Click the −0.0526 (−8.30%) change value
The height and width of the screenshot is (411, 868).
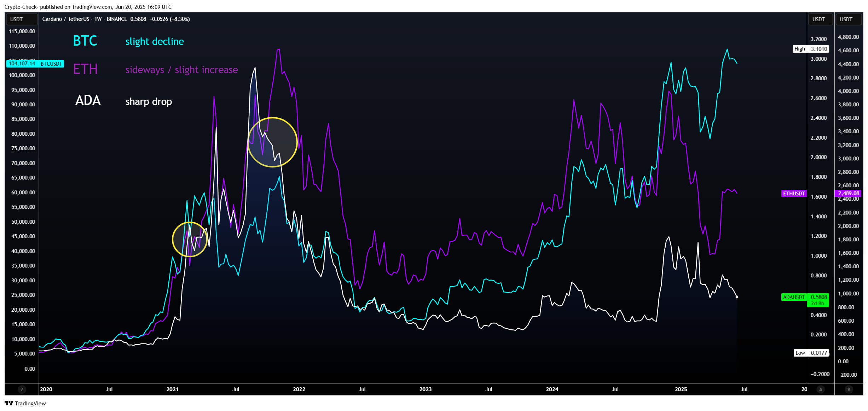[x=170, y=19]
